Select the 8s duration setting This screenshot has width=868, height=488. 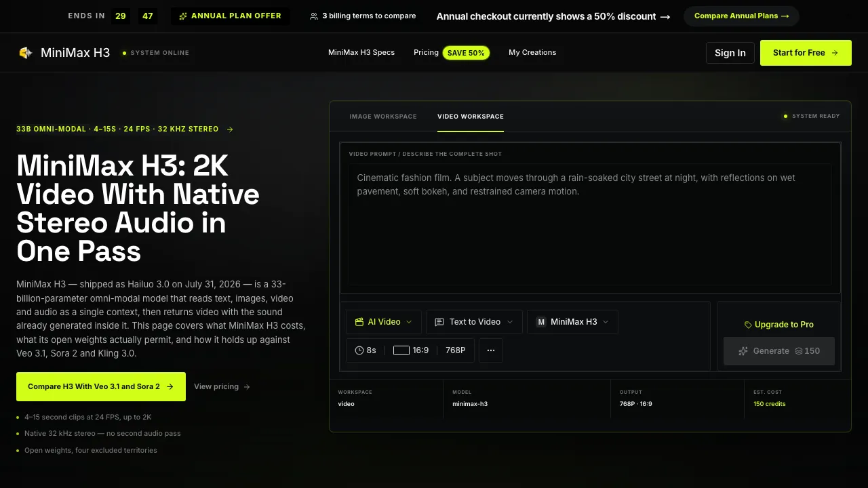[366, 350]
